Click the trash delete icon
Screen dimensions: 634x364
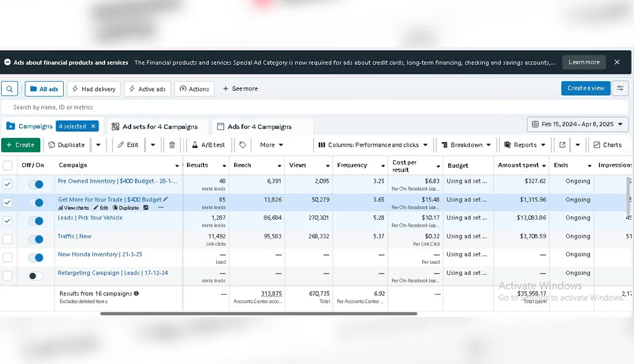[x=172, y=145]
